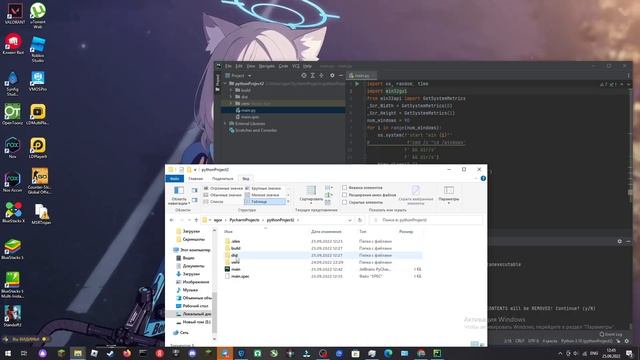Click the Explorer back arrow
Image resolution: width=640 pixels, height=360 pixels.
[171, 220]
